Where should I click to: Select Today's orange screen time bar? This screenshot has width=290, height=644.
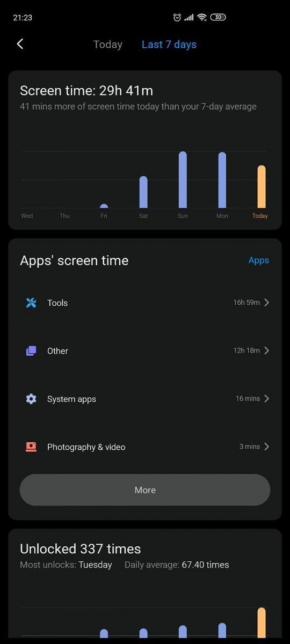(262, 187)
